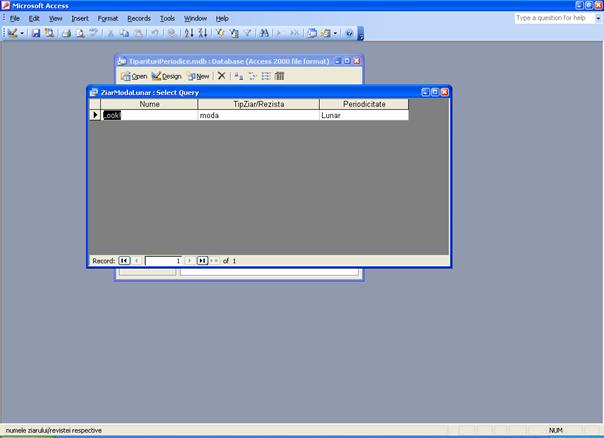Image resolution: width=604 pixels, height=438 pixels.
Task: Go to last record navigation button
Action: click(x=202, y=260)
